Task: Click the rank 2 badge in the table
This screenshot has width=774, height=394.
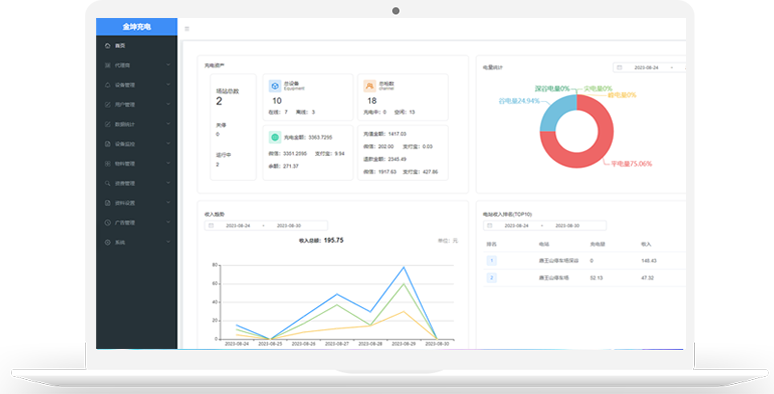Action: [x=492, y=278]
